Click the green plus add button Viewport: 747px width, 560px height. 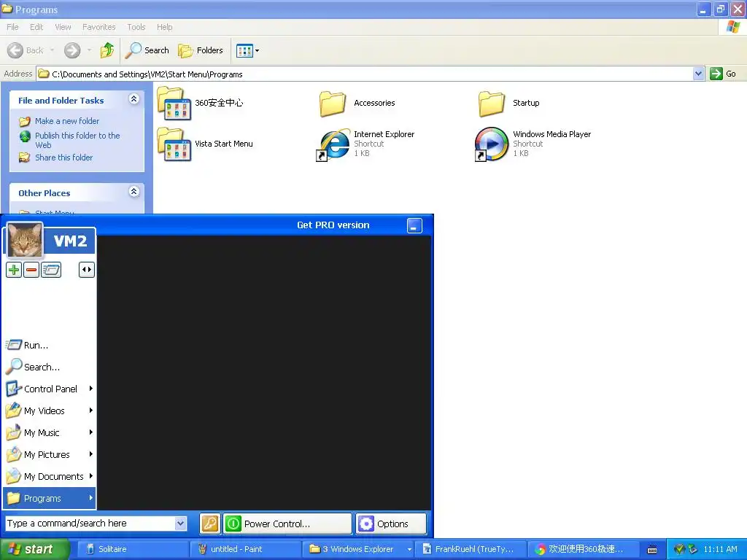tap(14, 270)
